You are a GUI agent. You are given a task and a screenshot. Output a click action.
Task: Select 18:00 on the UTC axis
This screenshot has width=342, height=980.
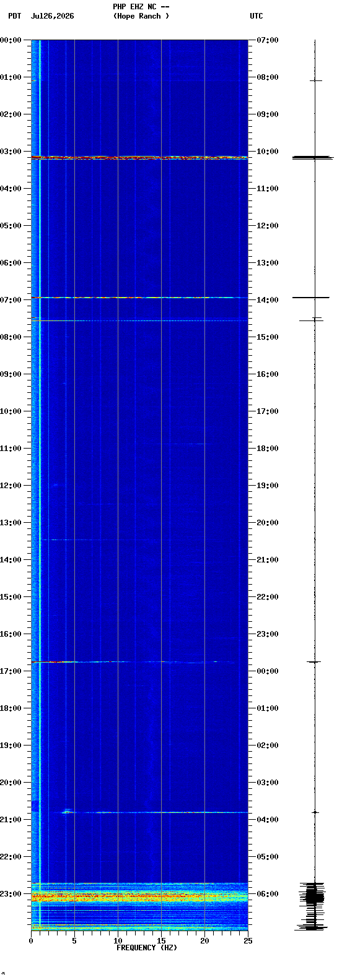tap(268, 449)
